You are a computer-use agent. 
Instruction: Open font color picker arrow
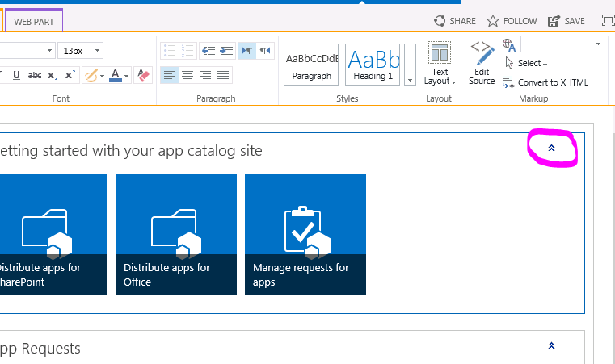click(128, 76)
